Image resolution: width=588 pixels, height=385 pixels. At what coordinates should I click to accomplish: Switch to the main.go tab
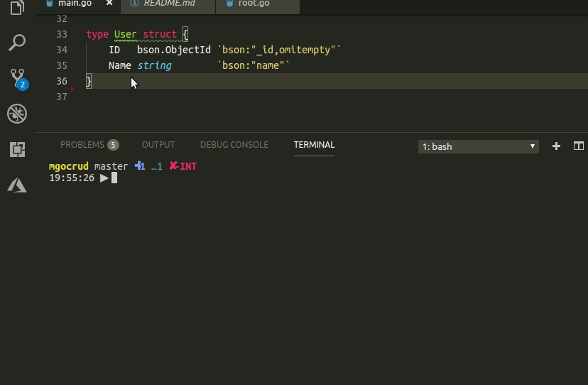click(x=75, y=4)
